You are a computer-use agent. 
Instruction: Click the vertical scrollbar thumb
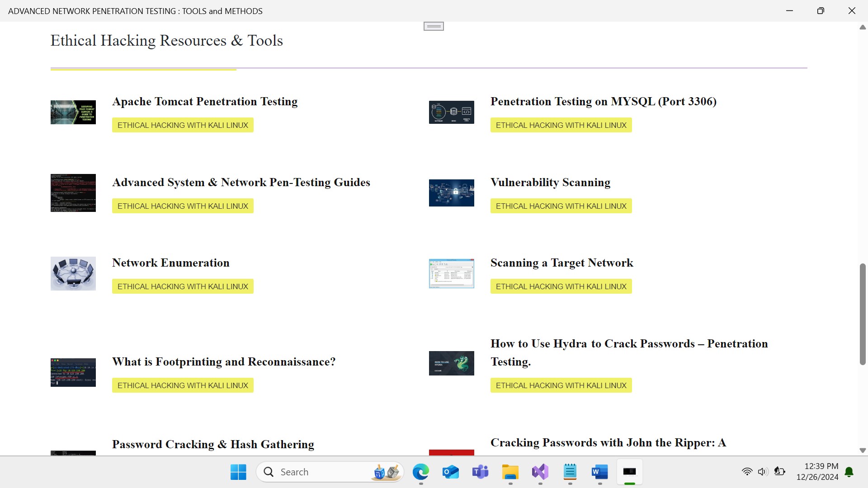(863, 314)
